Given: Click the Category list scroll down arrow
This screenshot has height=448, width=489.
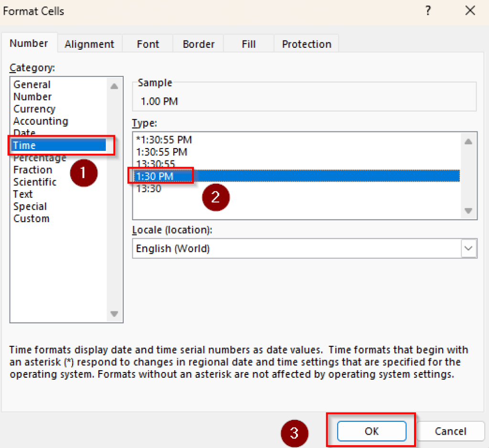Looking at the screenshot, I should coord(114,313).
